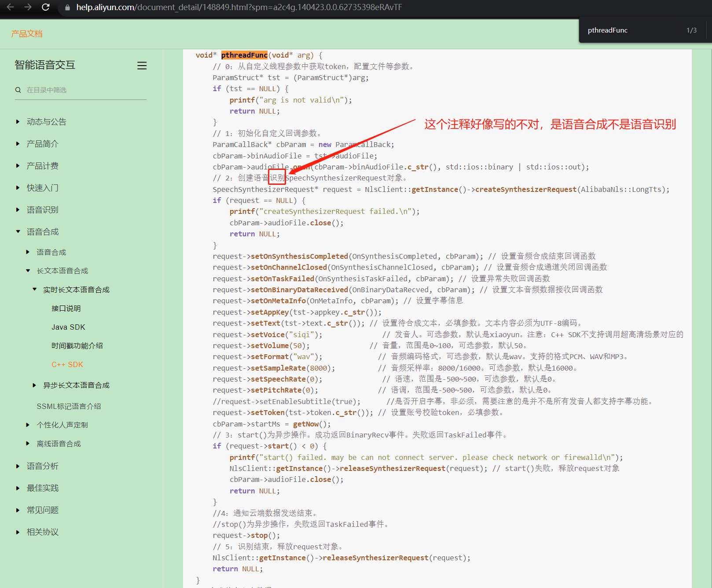
Task: Open the 动态与公告 section
Action: click(46, 121)
